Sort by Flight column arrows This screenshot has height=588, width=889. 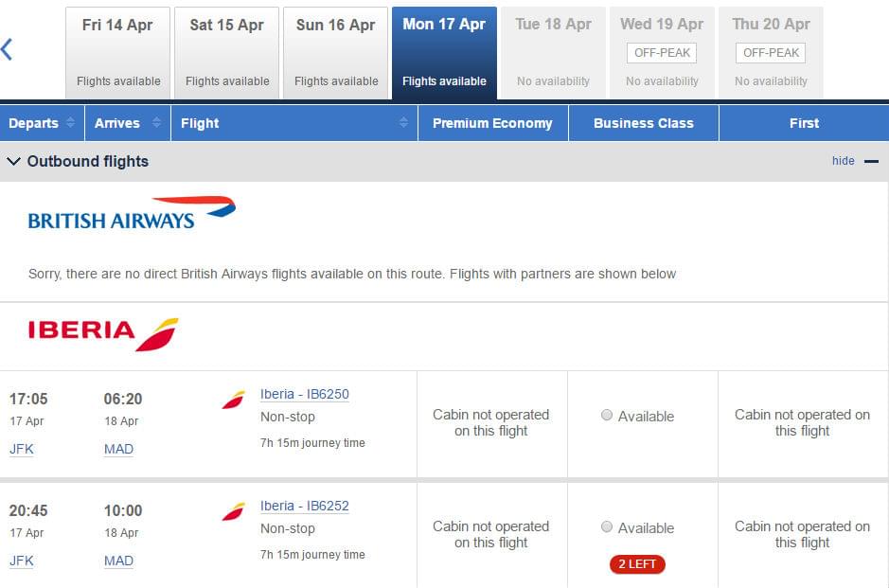click(x=403, y=122)
